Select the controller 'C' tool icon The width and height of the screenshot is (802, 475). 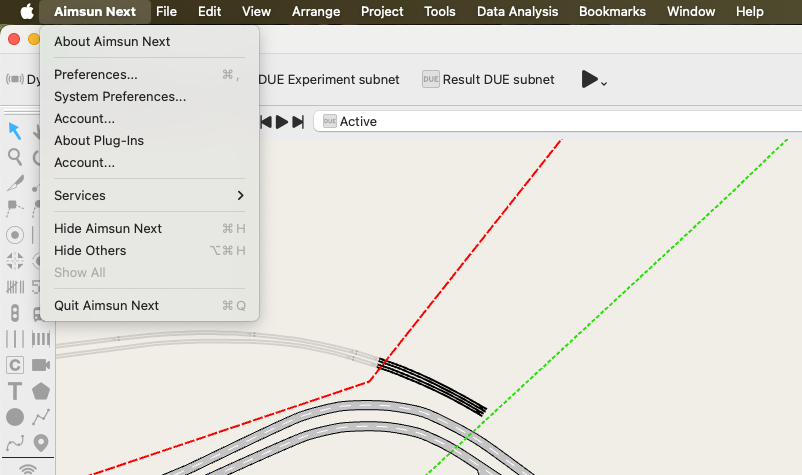(x=15, y=365)
